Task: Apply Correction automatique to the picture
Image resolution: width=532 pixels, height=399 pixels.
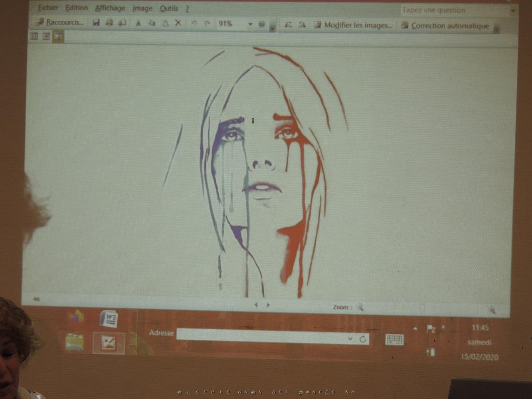Action: coord(445,26)
